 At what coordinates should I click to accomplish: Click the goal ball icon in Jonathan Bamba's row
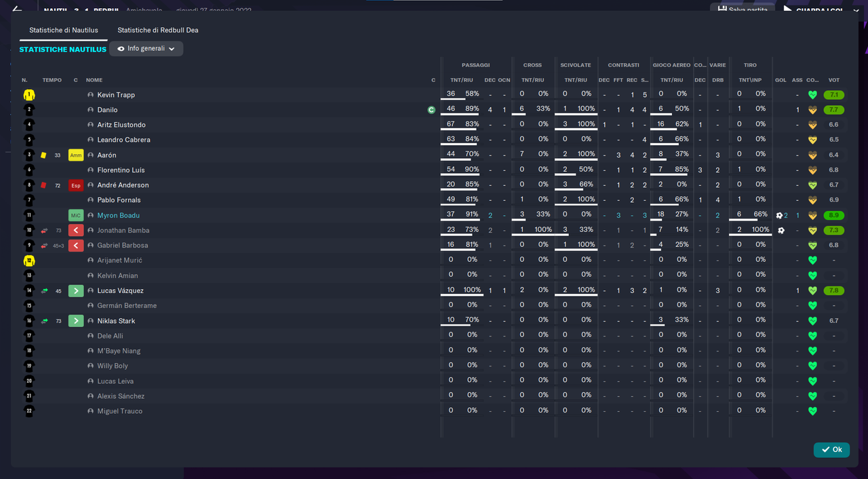click(x=781, y=231)
